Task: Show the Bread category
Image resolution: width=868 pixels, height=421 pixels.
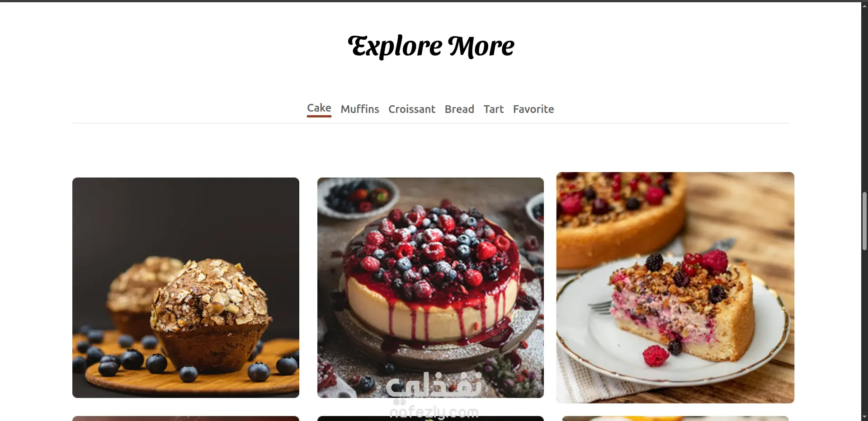Action: coord(459,109)
